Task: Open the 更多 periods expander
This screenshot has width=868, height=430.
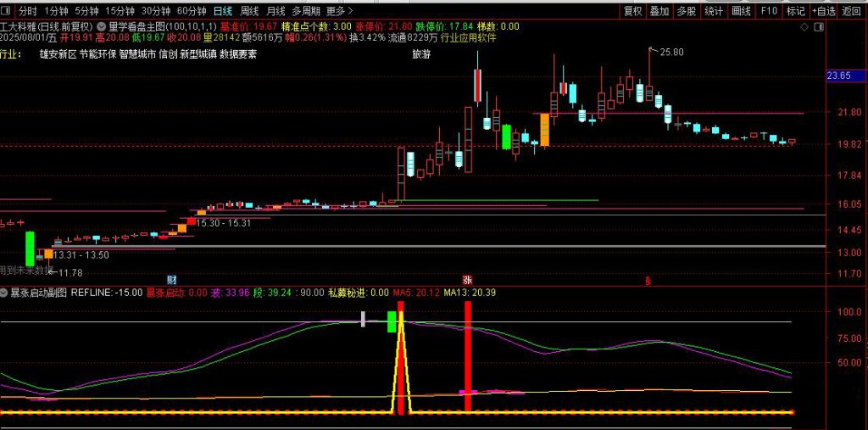Action: [340, 11]
